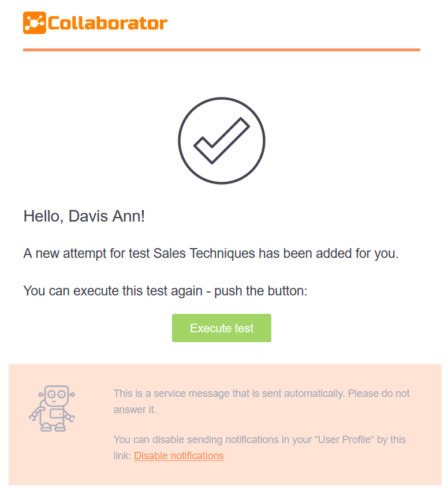Open the Disable notifications link
448x491 pixels.
point(179,456)
